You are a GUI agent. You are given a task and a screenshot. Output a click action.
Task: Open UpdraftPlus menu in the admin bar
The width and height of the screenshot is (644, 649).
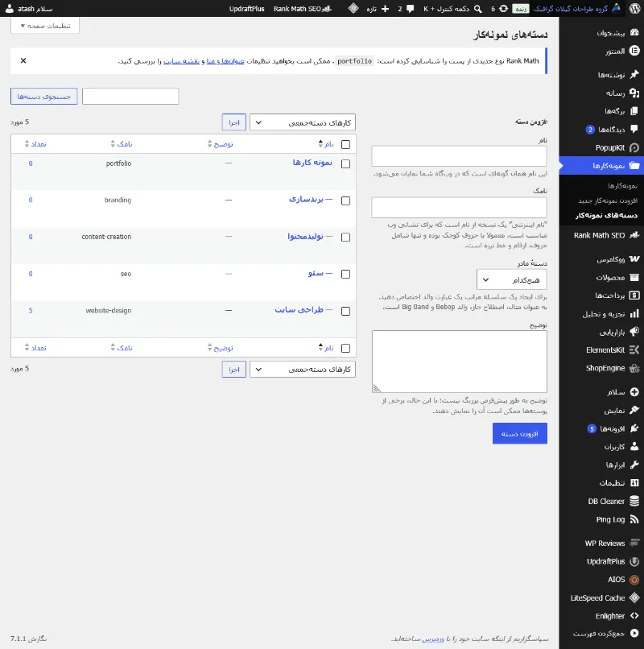(246, 9)
